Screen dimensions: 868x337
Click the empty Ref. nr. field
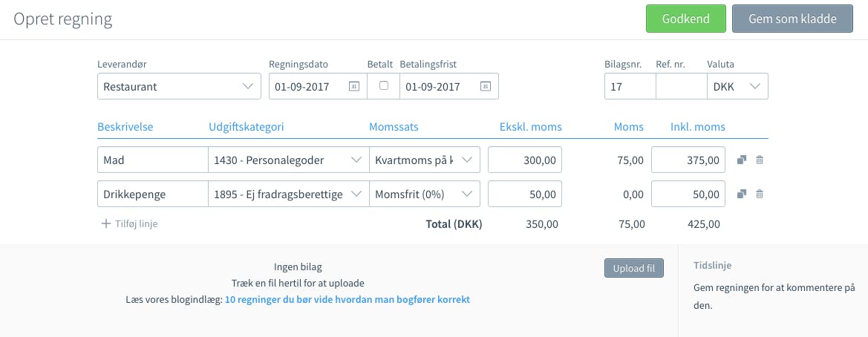click(x=682, y=86)
